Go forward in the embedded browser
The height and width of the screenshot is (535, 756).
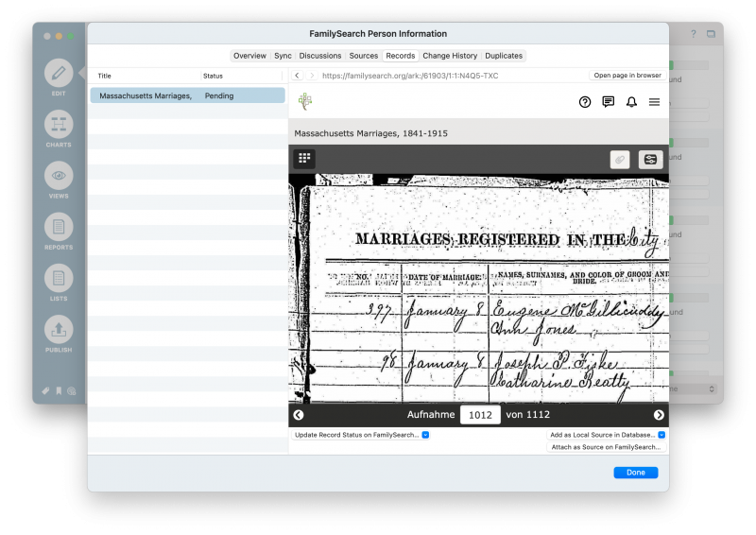(312, 76)
